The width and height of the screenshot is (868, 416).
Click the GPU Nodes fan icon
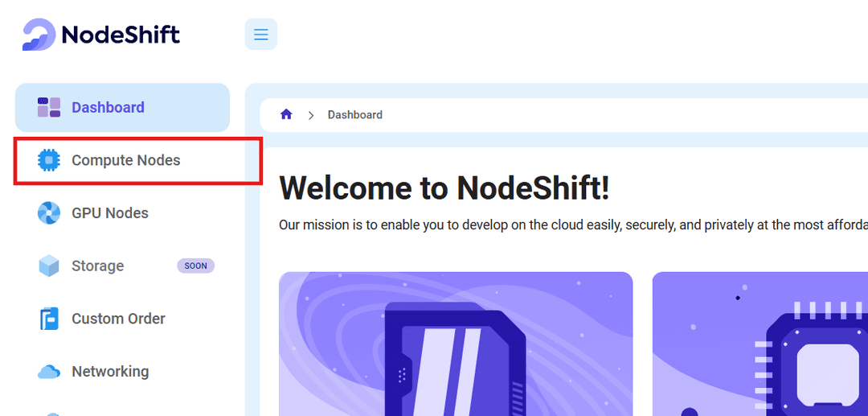point(49,212)
